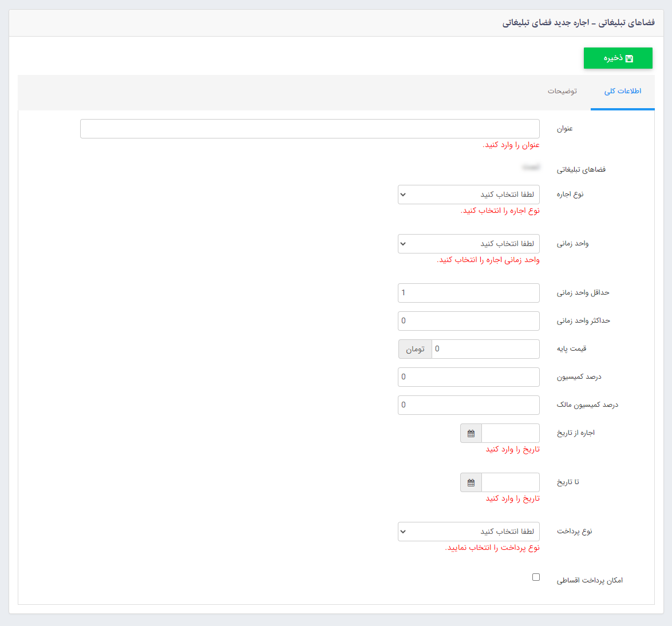Select the حداقل واحد زمانی field
Screen dimensions: 672x626
pos(468,292)
